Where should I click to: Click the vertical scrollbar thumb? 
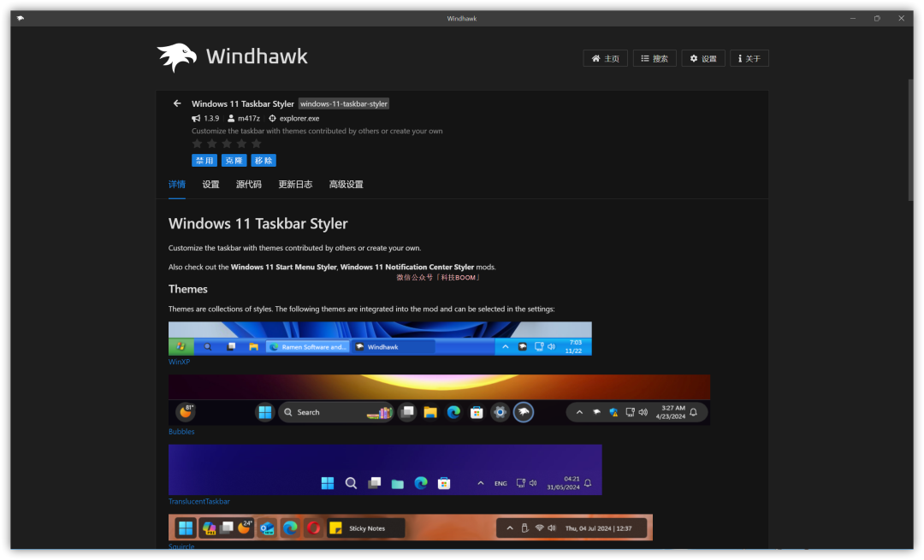point(909,141)
